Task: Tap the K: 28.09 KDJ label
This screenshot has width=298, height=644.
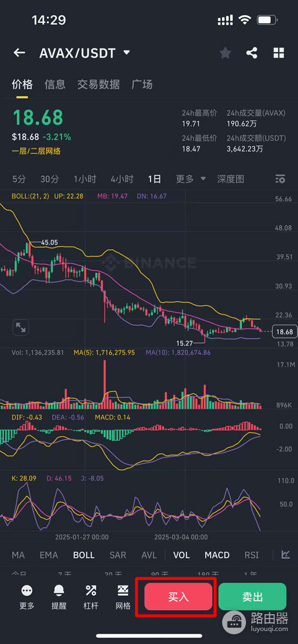Action: (x=25, y=478)
